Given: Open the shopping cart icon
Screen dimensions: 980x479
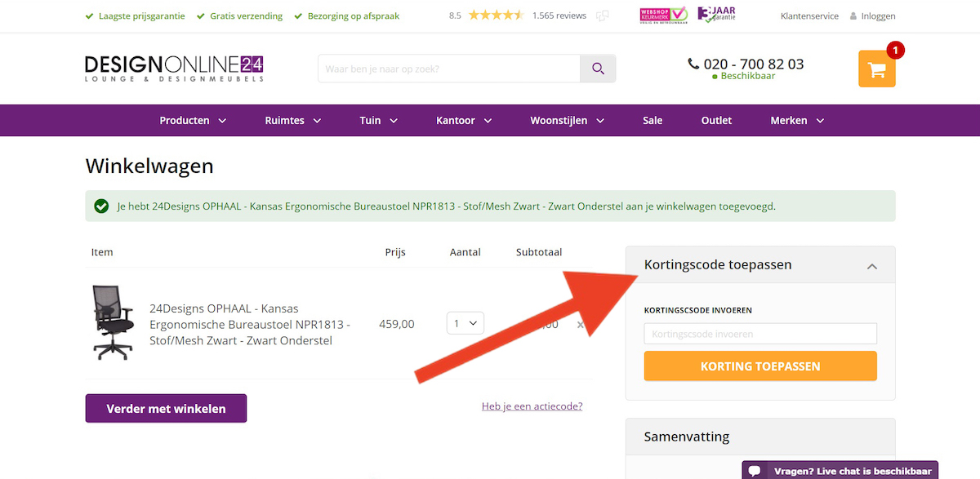Looking at the screenshot, I should tap(876, 69).
